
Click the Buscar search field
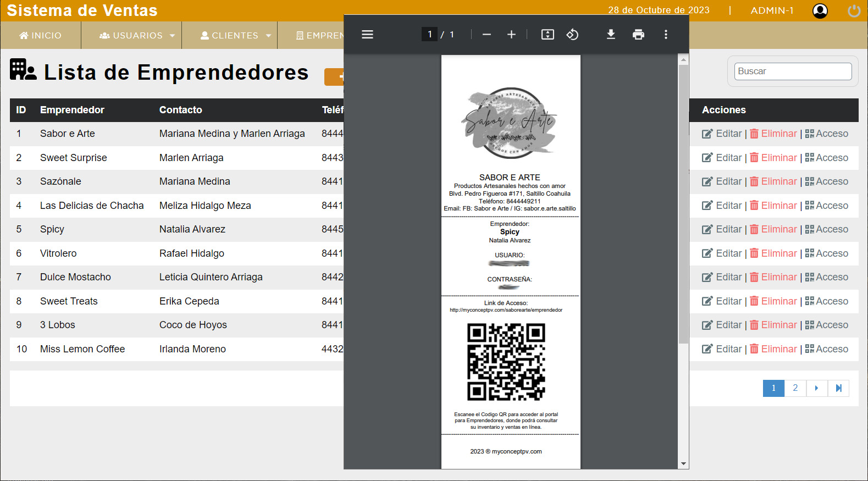coord(793,71)
